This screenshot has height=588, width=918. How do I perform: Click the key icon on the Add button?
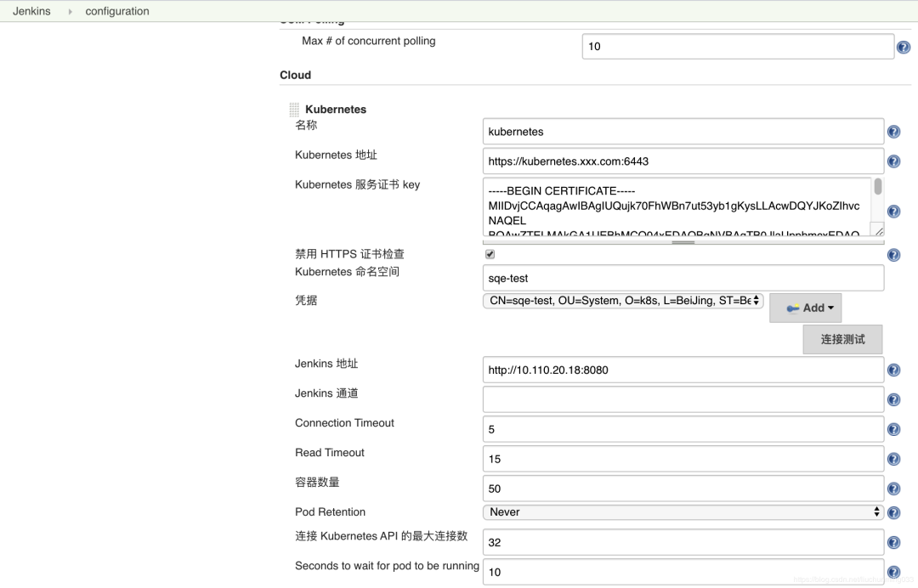point(793,308)
